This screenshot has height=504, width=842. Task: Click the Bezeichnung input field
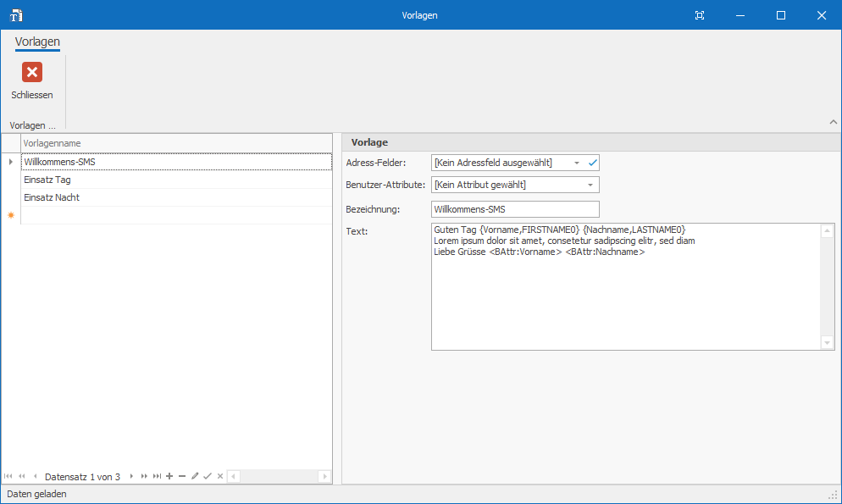point(515,209)
